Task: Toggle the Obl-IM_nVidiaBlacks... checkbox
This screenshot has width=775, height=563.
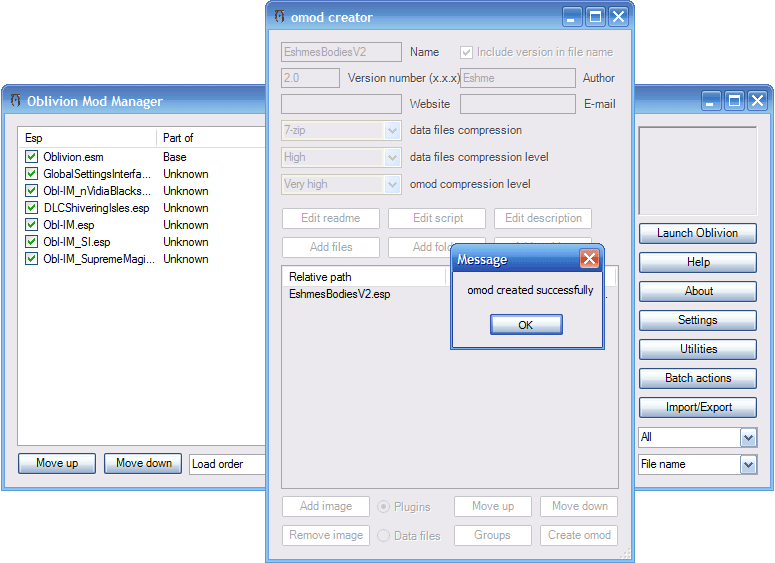Action: click(32, 191)
